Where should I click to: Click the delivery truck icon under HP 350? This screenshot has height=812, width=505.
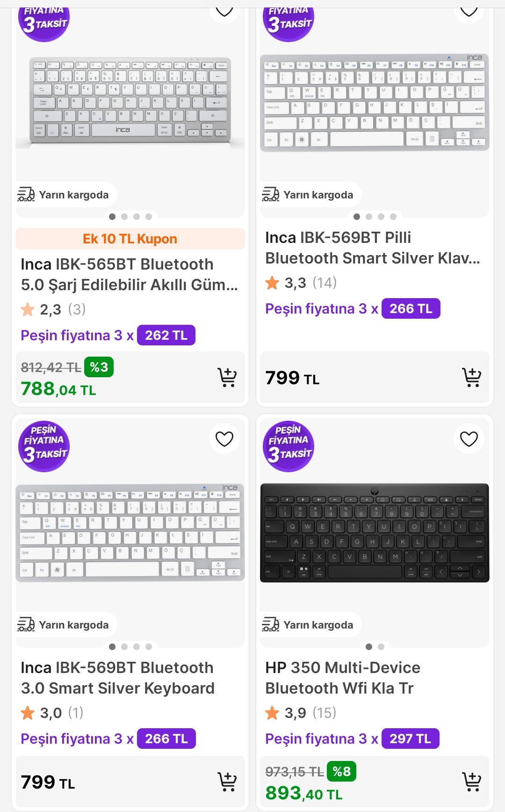[271, 625]
